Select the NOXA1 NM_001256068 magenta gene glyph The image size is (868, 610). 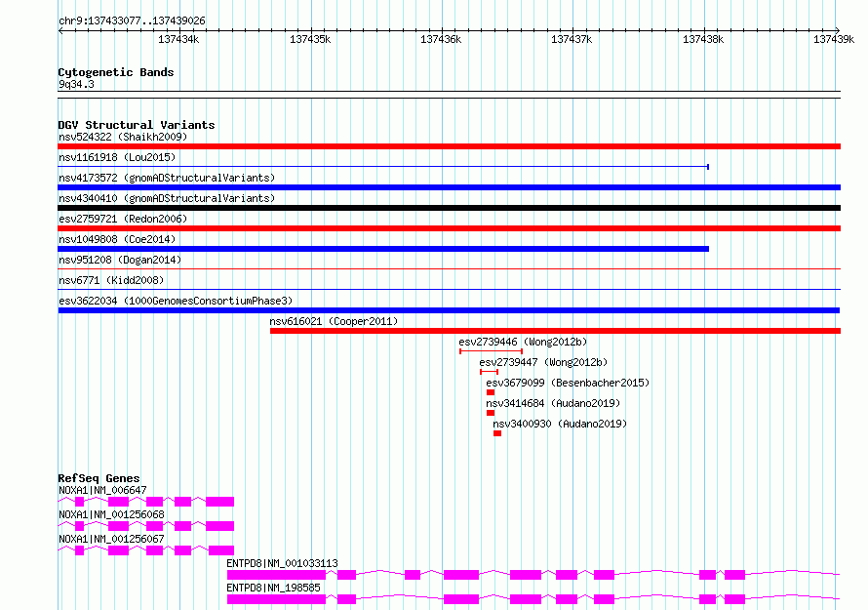pyautogui.click(x=146, y=526)
